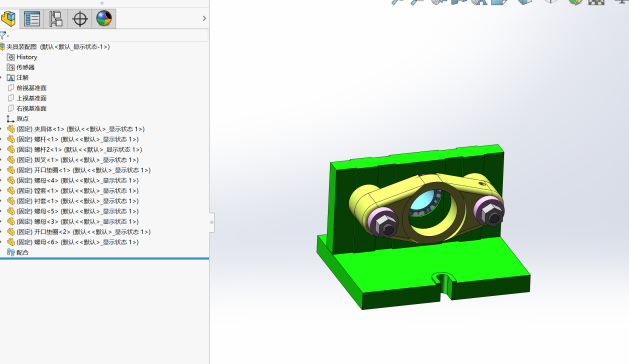Click the slot notch on the base front edge

click(444, 284)
